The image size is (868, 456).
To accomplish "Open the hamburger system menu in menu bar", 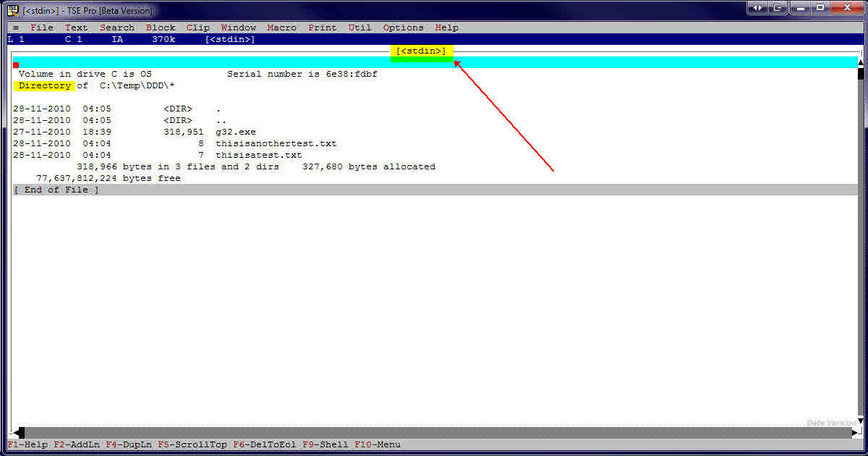I will pos(16,28).
